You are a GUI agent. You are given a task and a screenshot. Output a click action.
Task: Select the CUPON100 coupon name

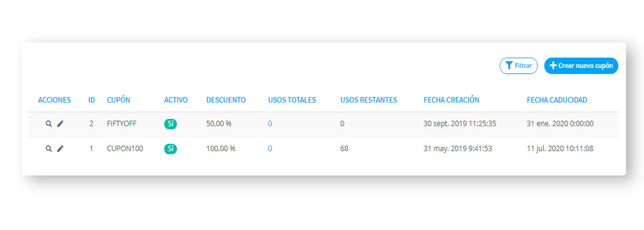coord(125,149)
